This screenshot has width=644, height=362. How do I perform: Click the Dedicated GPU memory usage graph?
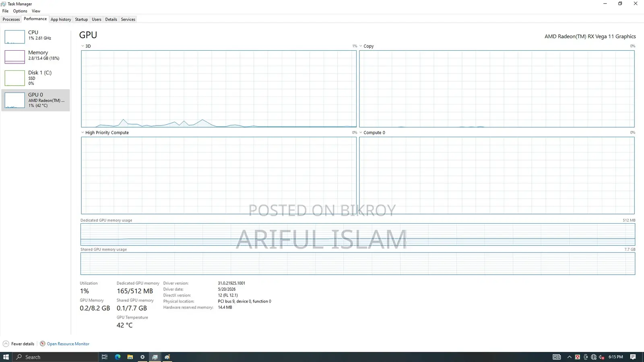(x=358, y=234)
